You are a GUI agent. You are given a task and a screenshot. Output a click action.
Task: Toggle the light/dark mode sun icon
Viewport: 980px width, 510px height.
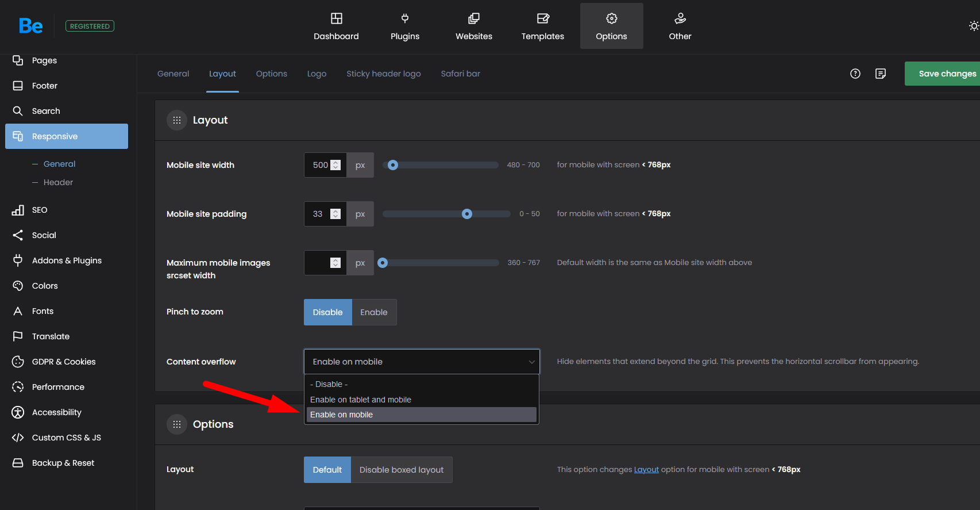[974, 26]
